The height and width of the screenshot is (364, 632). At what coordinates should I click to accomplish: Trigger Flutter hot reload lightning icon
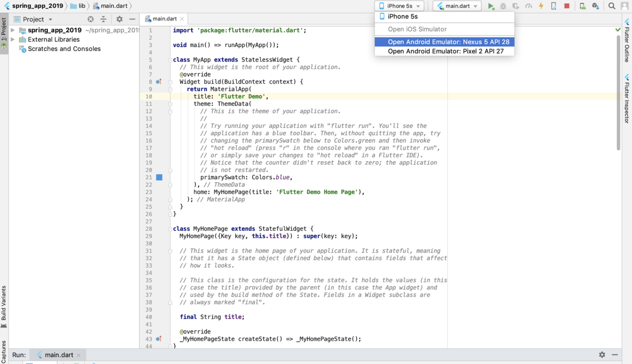541,6
